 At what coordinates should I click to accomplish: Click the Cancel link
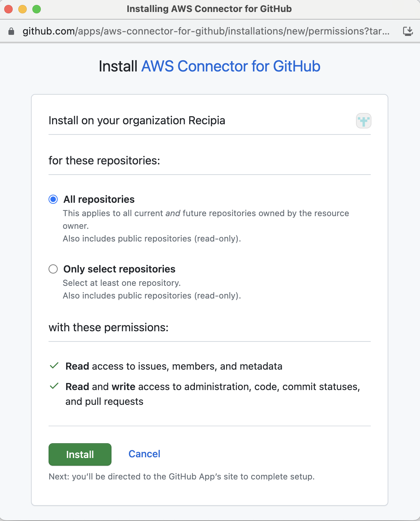point(144,454)
